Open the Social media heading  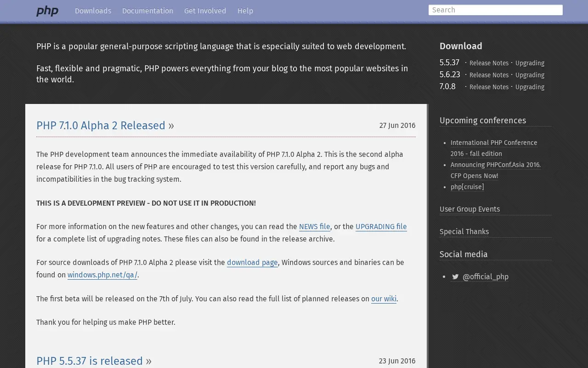(x=464, y=254)
